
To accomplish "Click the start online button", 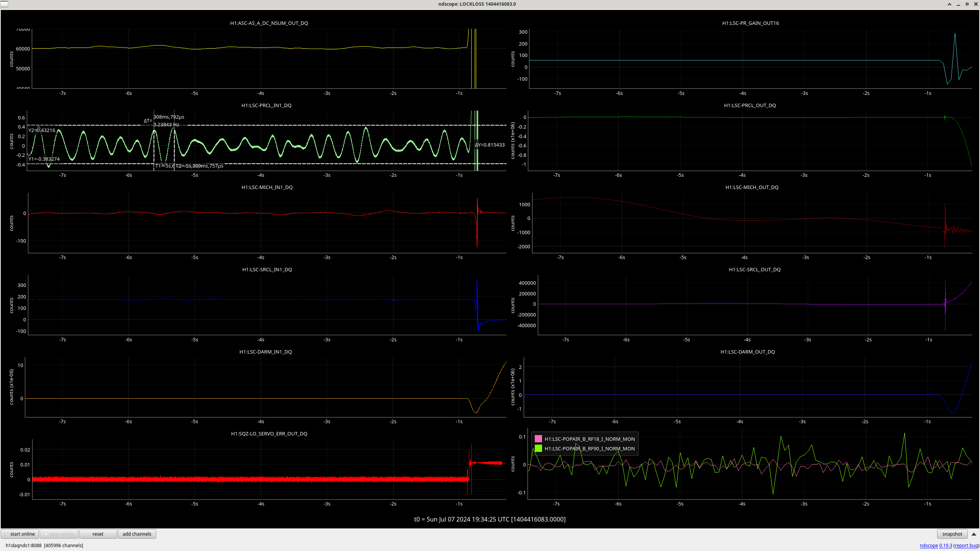I will (x=20, y=534).
